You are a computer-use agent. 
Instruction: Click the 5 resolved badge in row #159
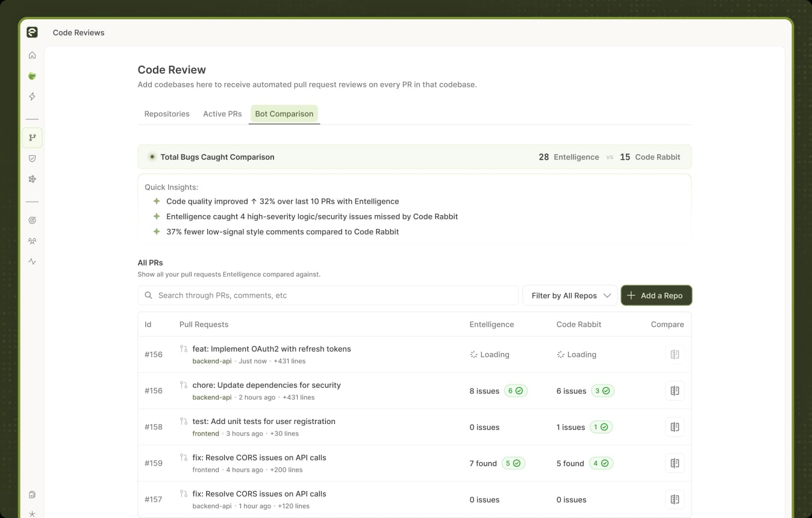tap(513, 463)
